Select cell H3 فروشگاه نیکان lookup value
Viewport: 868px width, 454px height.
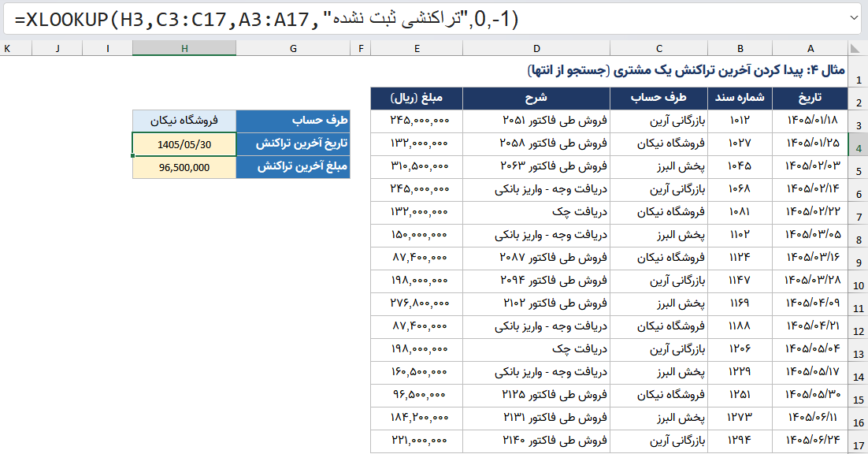(x=184, y=121)
